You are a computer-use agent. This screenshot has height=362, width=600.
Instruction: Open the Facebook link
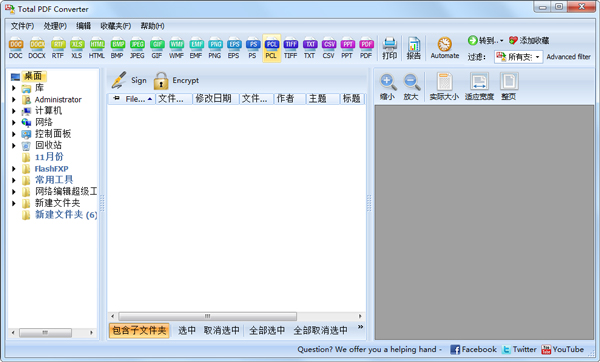[473, 349]
